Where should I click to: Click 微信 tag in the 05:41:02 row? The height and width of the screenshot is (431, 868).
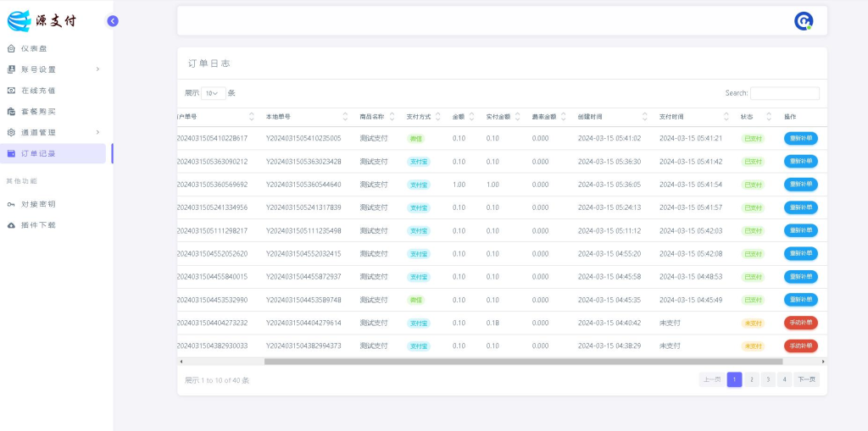415,138
